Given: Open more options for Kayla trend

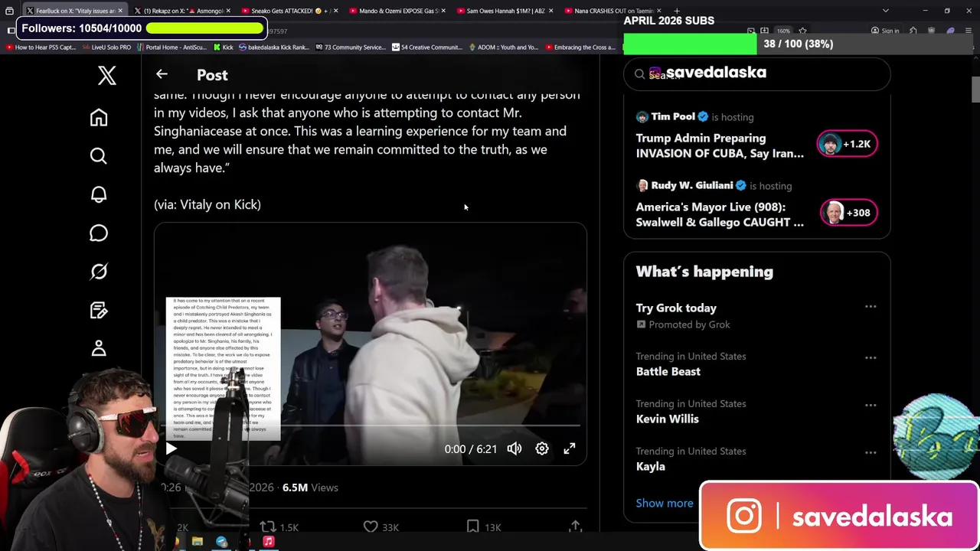Looking at the screenshot, I should [x=871, y=452].
